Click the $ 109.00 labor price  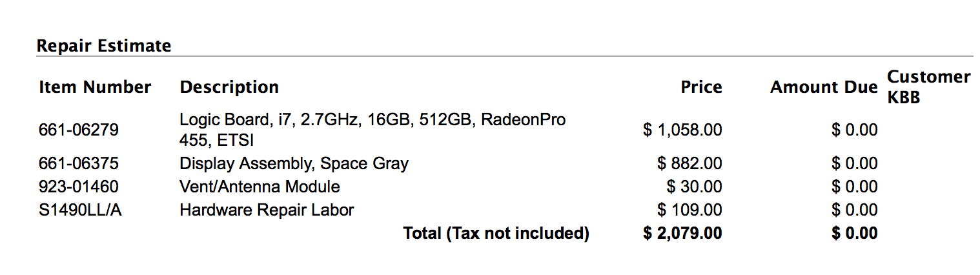point(689,210)
